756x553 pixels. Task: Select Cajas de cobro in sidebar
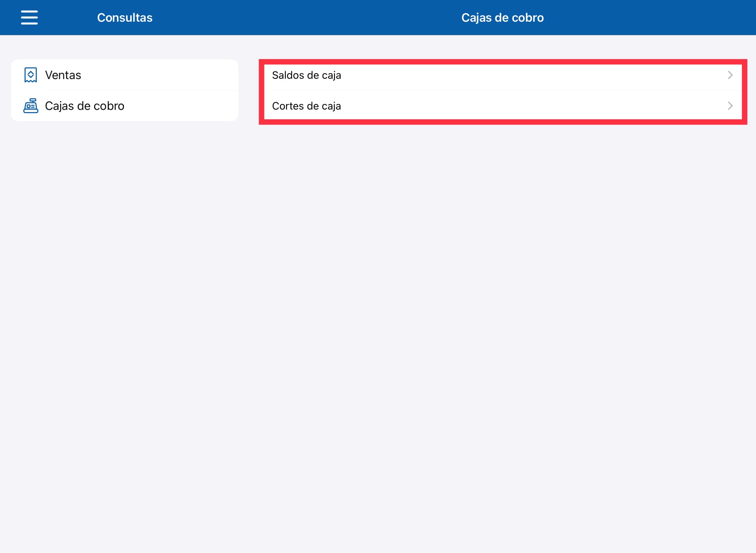(125, 106)
